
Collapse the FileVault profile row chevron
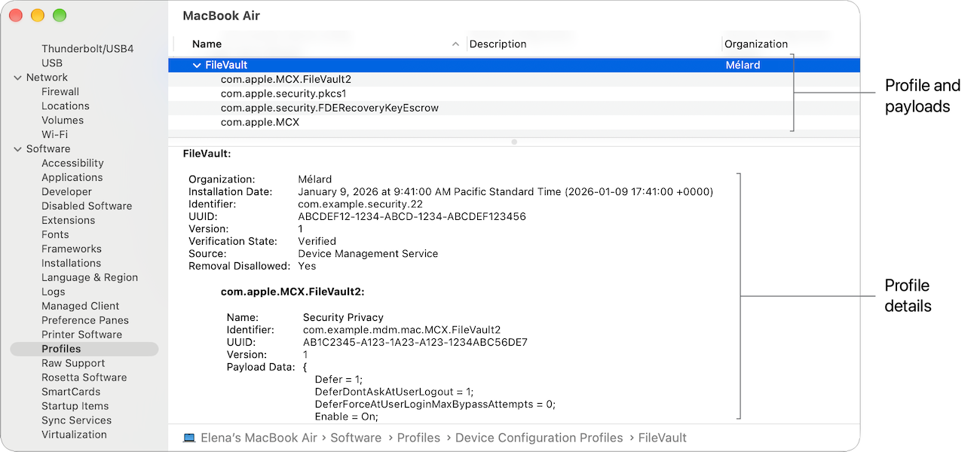[x=197, y=66]
